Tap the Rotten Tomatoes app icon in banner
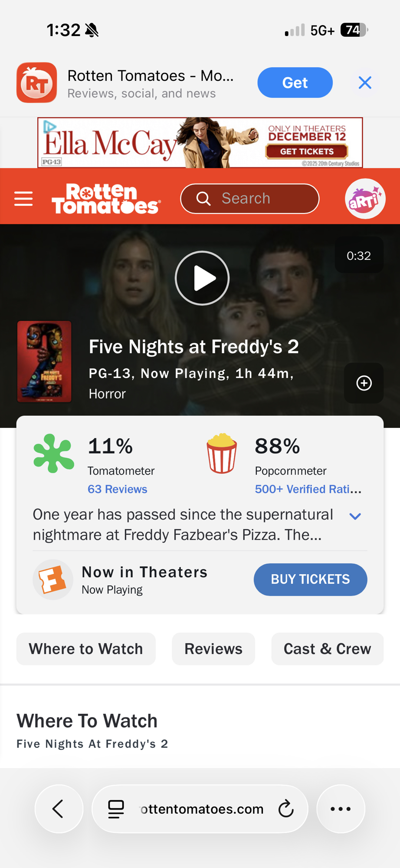 pyautogui.click(x=37, y=82)
